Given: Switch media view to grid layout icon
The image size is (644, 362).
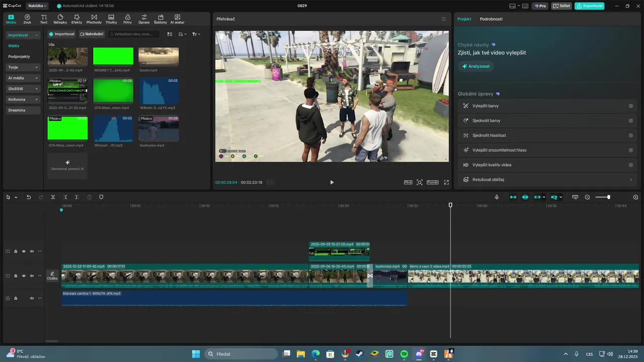Looking at the screenshot, I should coord(170,34).
